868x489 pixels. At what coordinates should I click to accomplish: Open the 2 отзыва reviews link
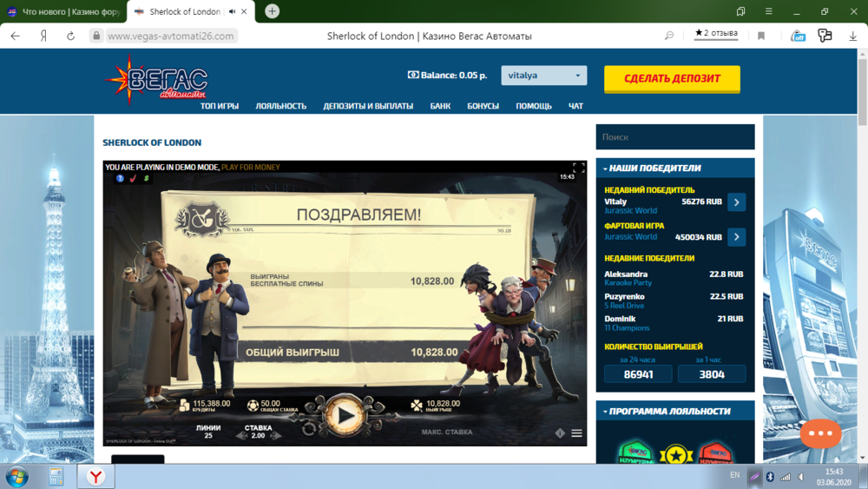(716, 33)
